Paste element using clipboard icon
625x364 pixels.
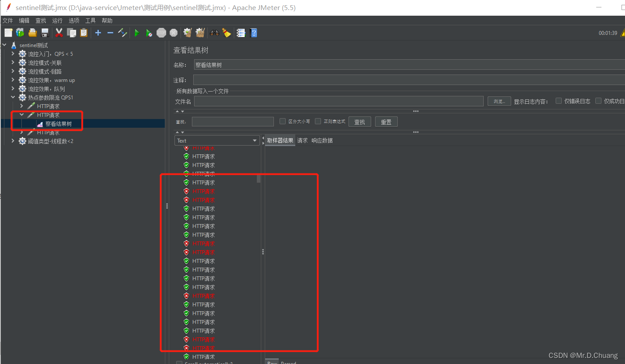pos(84,33)
